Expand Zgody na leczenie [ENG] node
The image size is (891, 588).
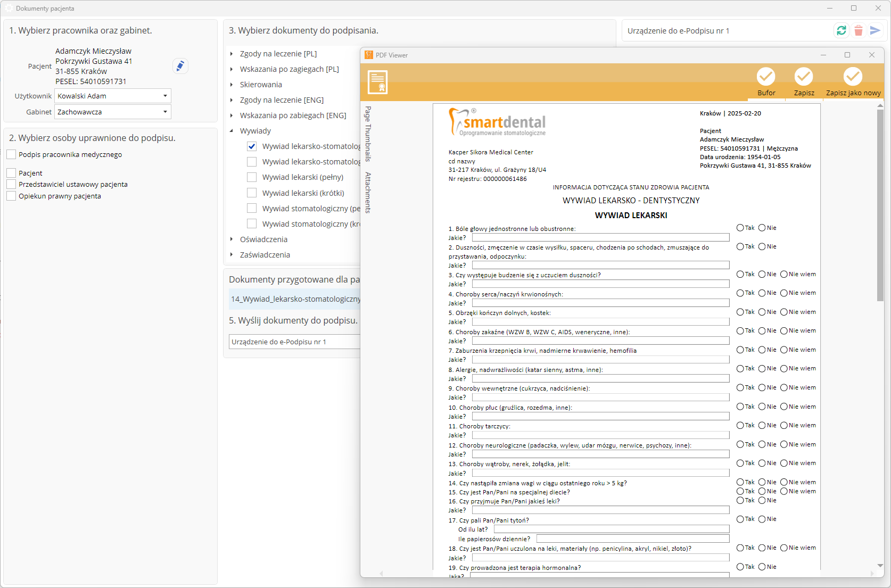[x=232, y=100]
